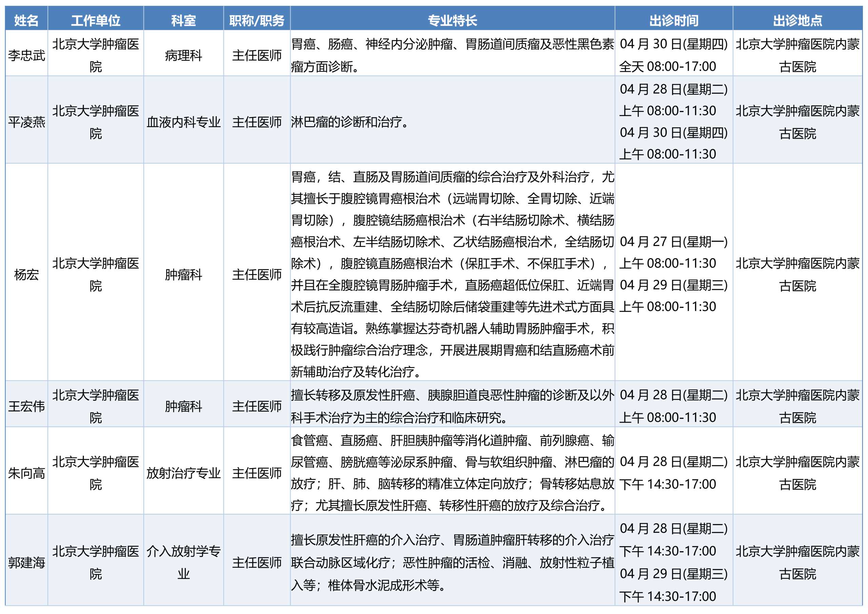Viewport: 868px width, 614px height.
Task: Click the 出诊时间 column header
Action: 674,20
